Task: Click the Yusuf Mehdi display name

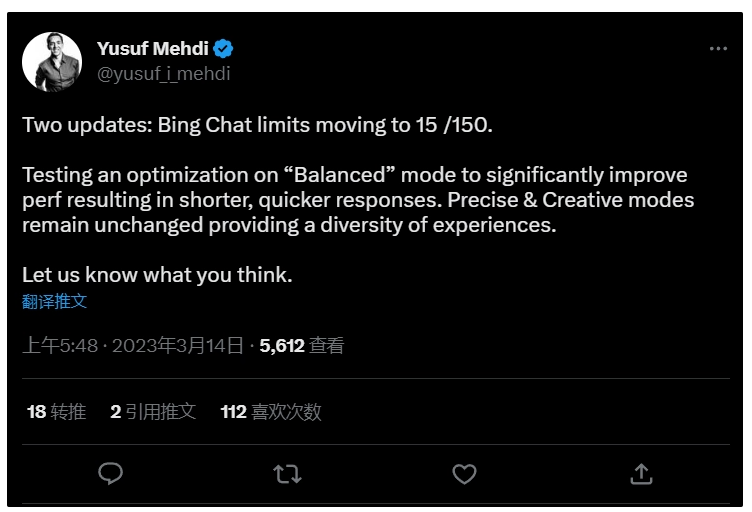Action: click(153, 48)
